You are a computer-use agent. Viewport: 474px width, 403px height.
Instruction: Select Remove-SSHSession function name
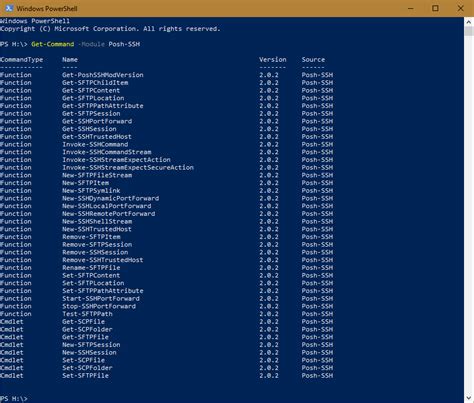click(x=95, y=252)
